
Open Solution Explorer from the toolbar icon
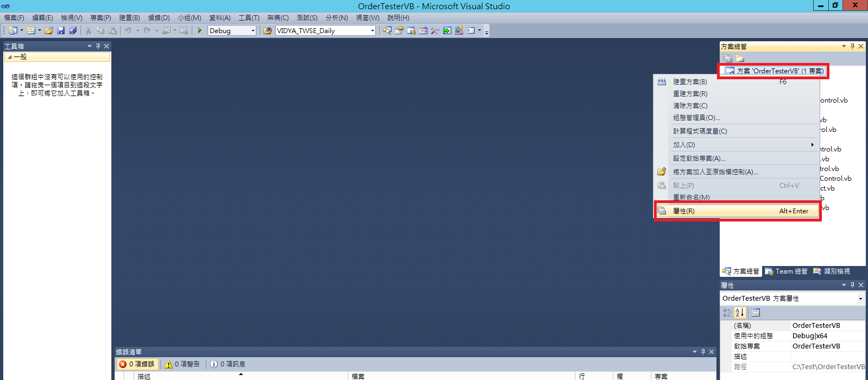click(x=387, y=30)
